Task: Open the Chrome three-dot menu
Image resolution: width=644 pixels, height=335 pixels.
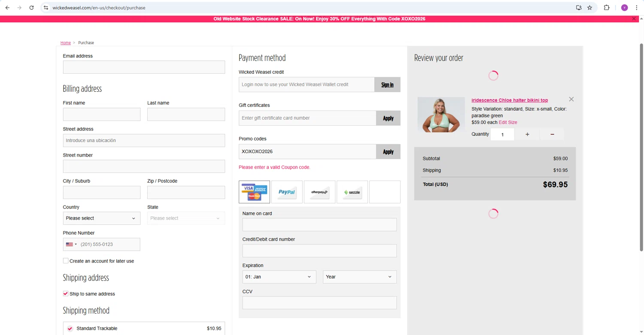Action: pyautogui.click(x=637, y=8)
